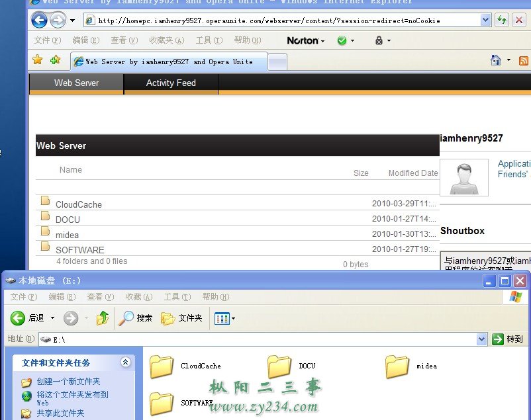Image resolution: width=531 pixels, height=420 pixels.
Task: Click 将这个文件夹发布到 Web link
Action: click(72, 398)
